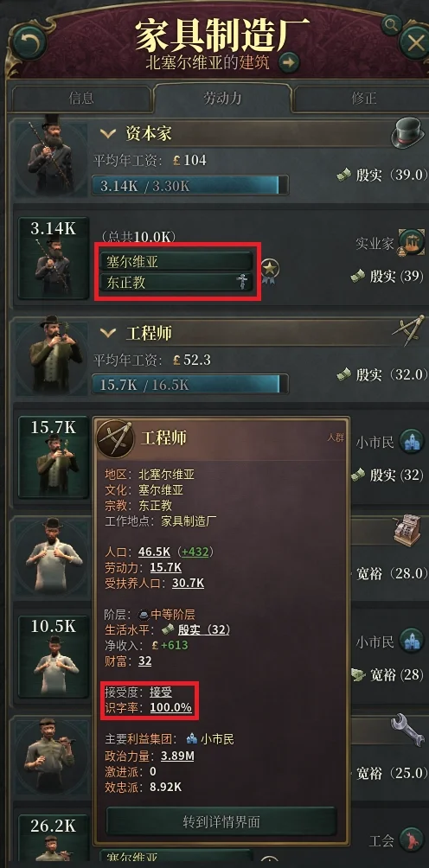Click the cash register icon on right
This screenshot has height=868, width=429.
407,532
